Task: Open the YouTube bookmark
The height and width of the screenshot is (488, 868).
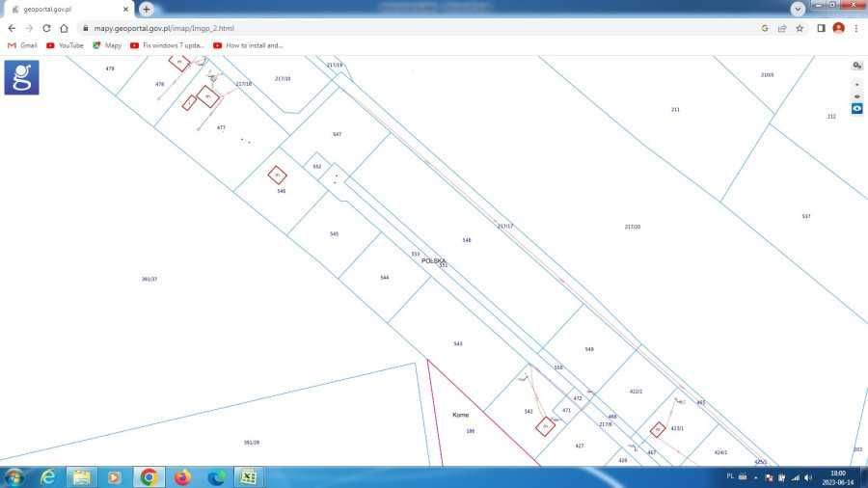Action: pos(65,45)
